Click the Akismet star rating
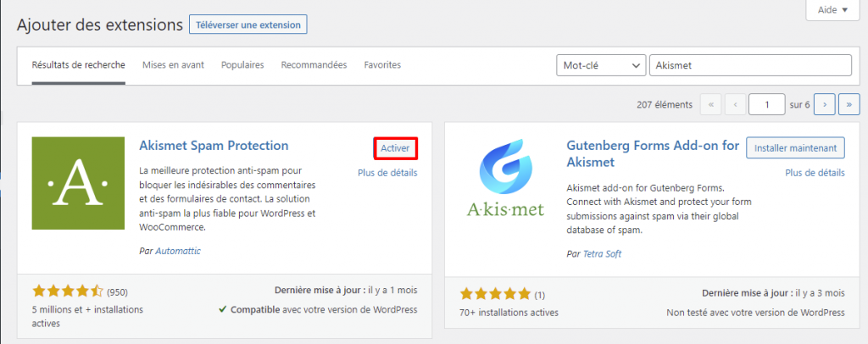The height and width of the screenshot is (344, 868). [x=68, y=292]
